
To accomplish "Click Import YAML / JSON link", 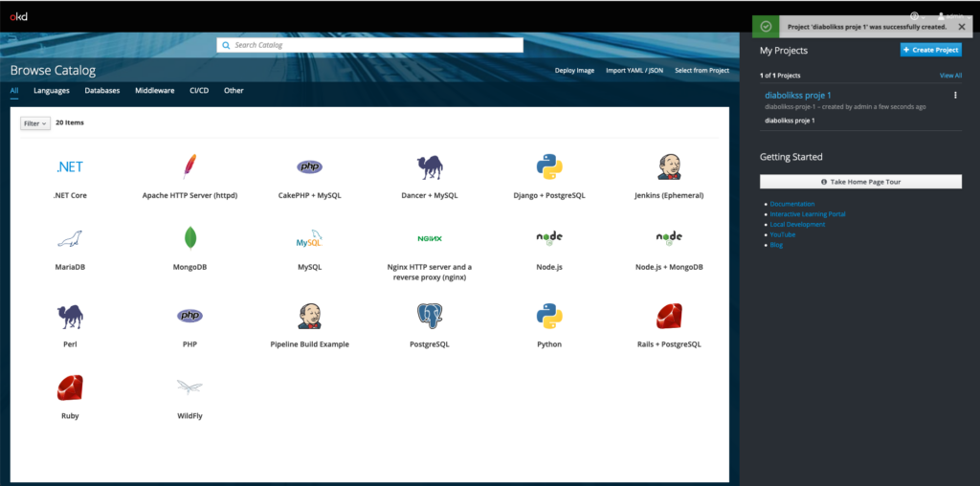I will pyautogui.click(x=635, y=71).
